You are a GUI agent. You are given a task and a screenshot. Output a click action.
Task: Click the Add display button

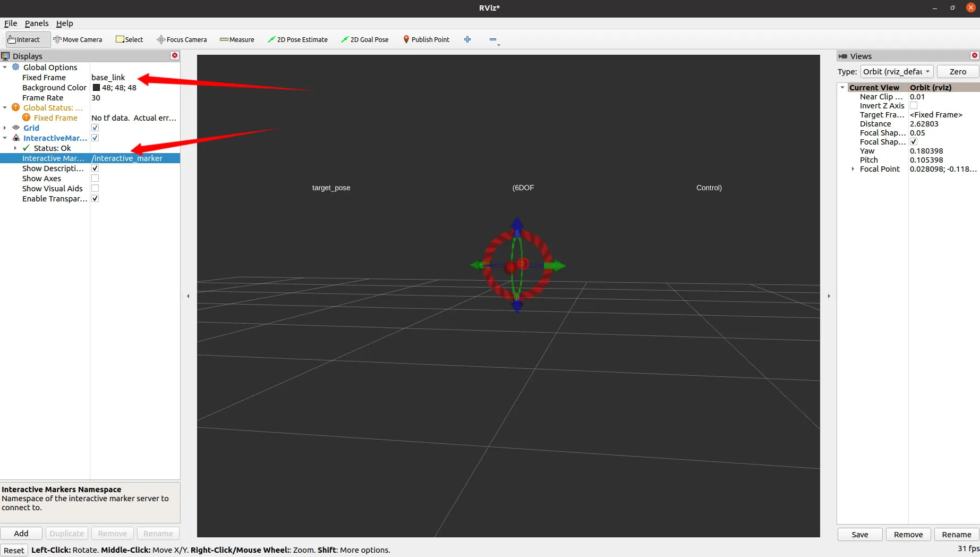[x=21, y=533]
